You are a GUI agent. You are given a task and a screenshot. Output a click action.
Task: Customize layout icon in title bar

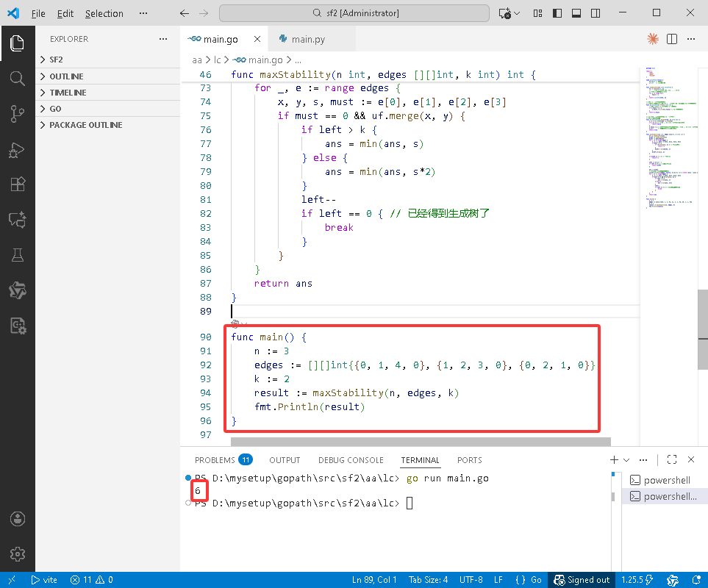[x=537, y=13]
